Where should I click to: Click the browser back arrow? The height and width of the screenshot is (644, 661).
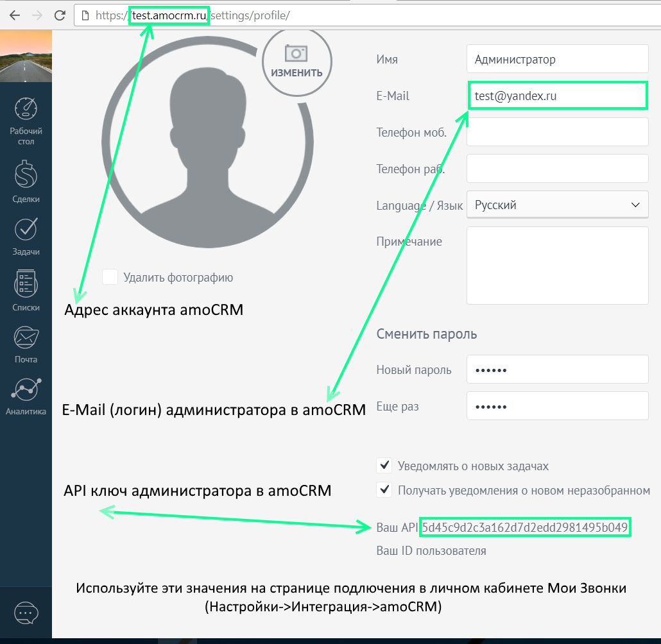tap(15, 15)
